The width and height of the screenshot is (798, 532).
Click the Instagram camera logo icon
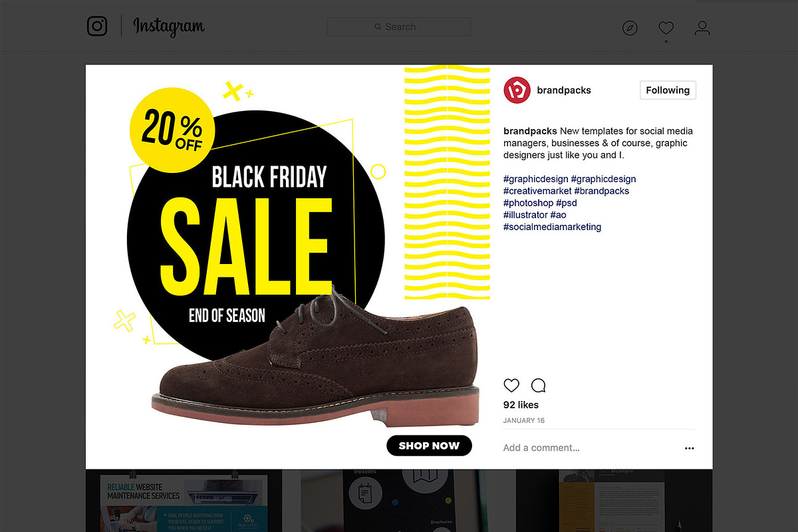[x=97, y=27]
